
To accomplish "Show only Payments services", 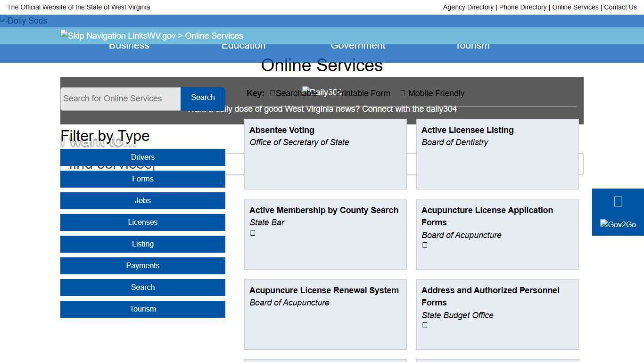I will click(142, 266).
